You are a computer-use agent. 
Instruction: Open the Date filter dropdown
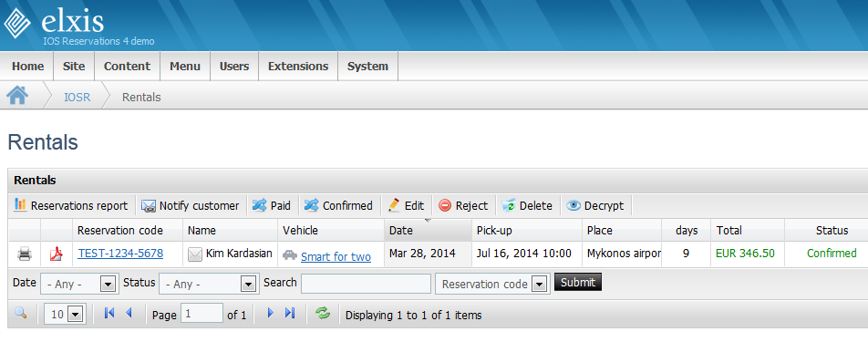pos(77,284)
